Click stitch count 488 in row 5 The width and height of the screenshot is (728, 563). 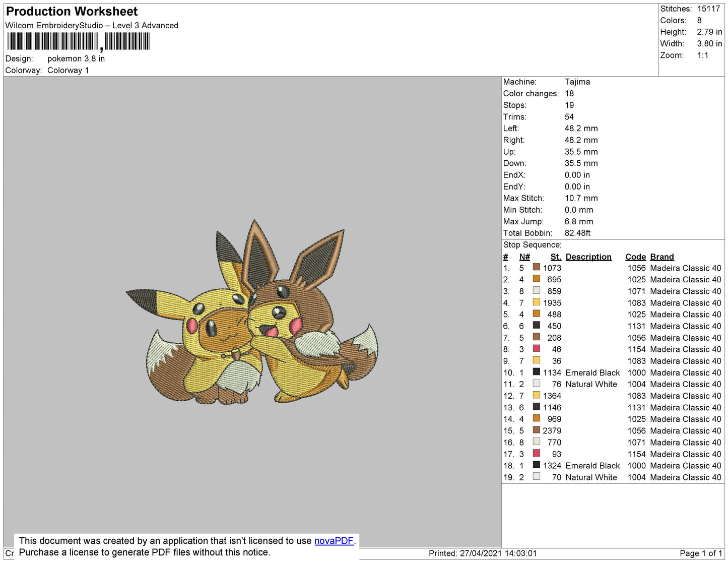(x=554, y=314)
